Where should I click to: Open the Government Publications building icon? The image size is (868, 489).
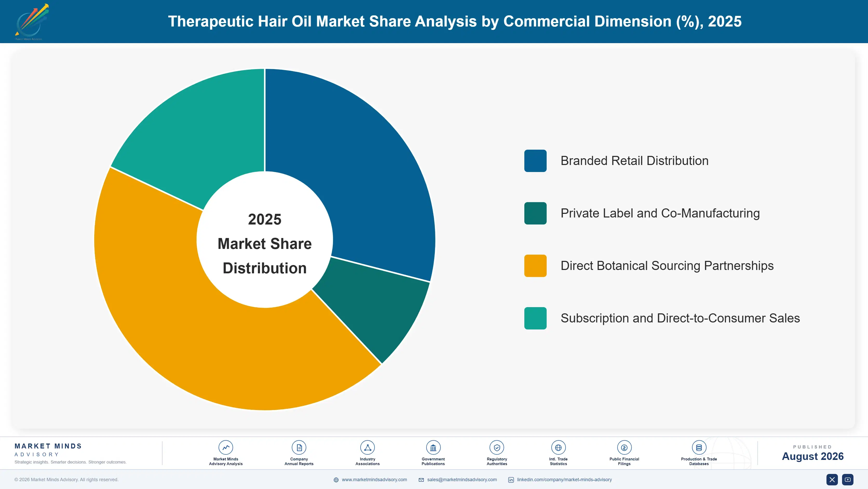(x=433, y=447)
